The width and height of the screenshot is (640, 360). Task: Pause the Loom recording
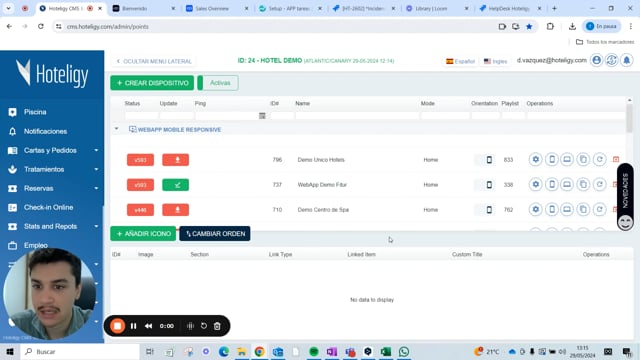click(133, 326)
